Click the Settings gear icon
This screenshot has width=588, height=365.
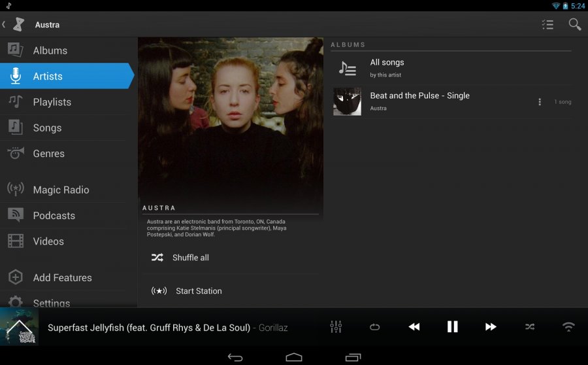pos(16,302)
